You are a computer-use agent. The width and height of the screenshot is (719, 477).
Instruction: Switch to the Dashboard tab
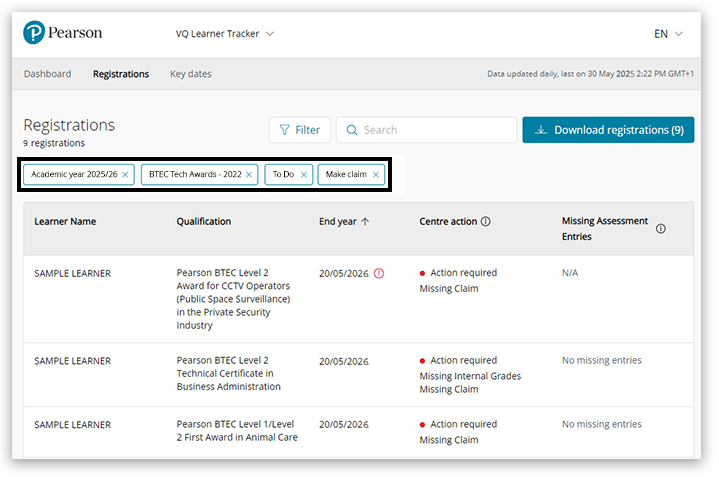pyautogui.click(x=47, y=74)
